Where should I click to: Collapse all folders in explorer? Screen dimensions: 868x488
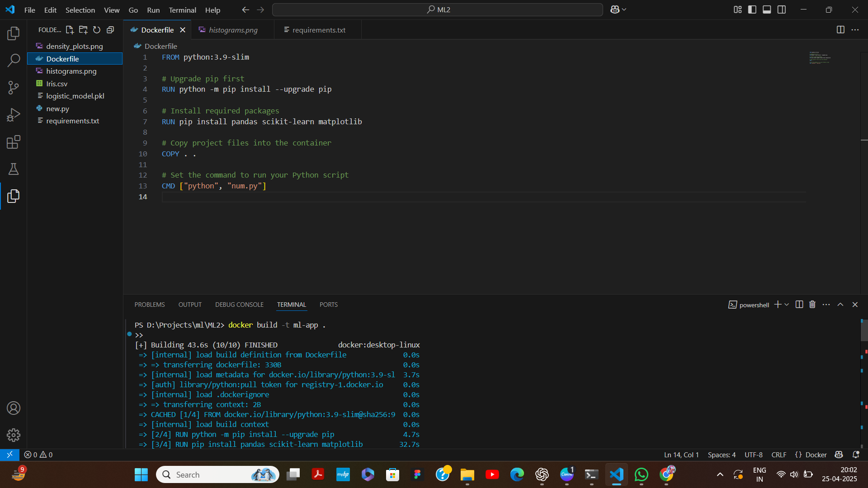point(110,30)
